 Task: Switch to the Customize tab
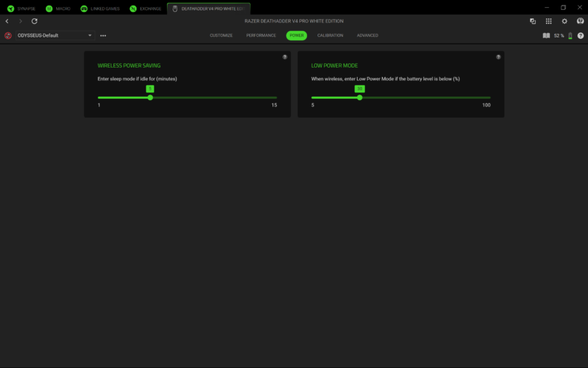pyautogui.click(x=220, y=35)
